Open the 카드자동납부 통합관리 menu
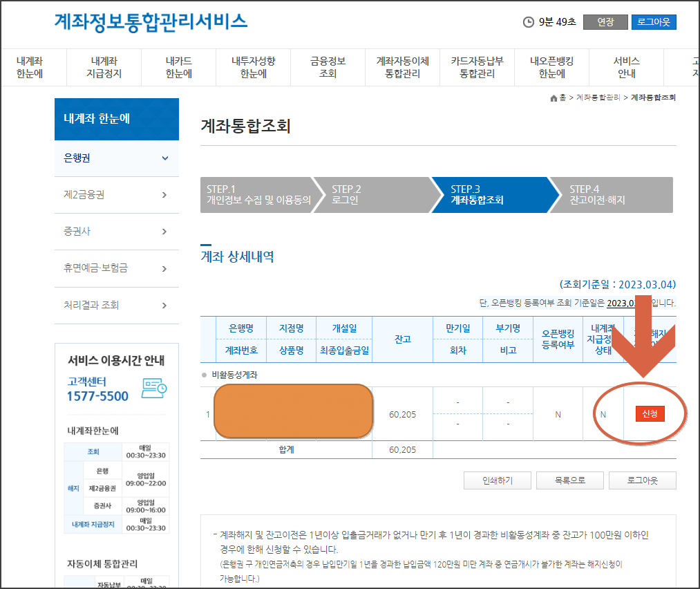Screen dimensions: 700x589 coord(477,68)
